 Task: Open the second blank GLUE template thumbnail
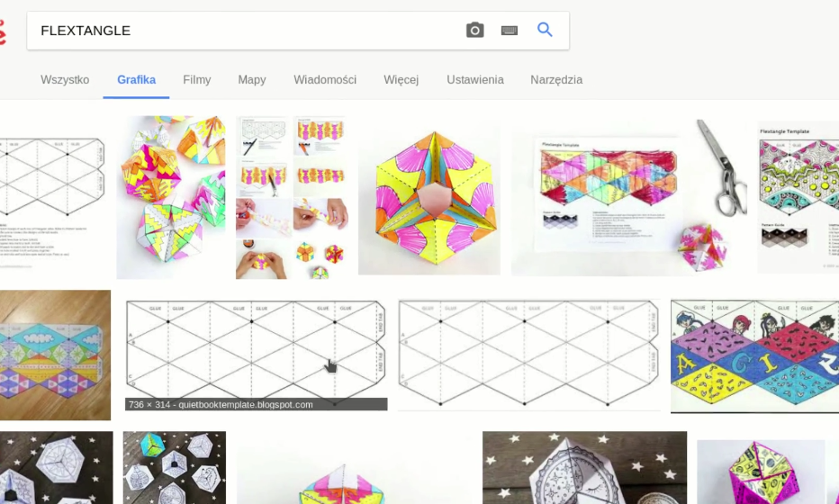pos(529,355)
